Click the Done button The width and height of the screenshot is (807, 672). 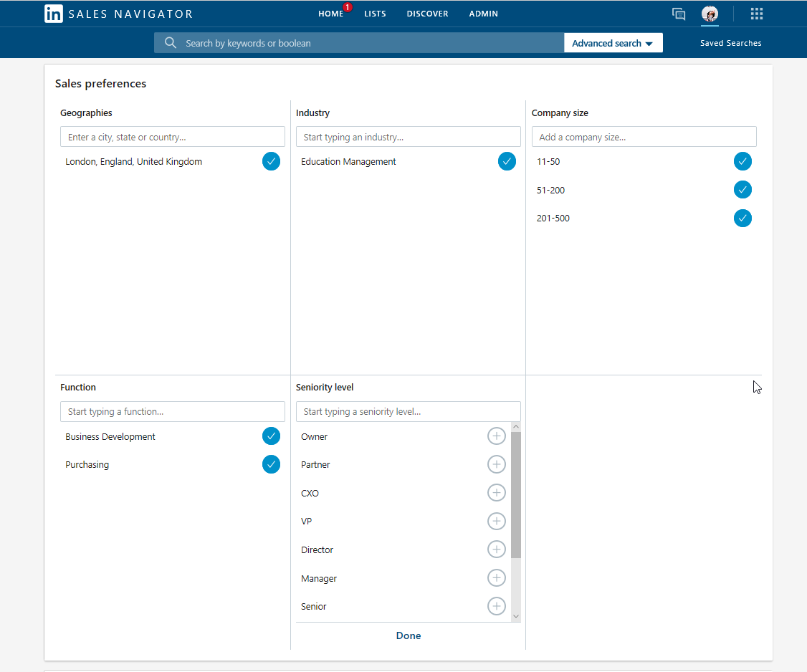(409, 635)
